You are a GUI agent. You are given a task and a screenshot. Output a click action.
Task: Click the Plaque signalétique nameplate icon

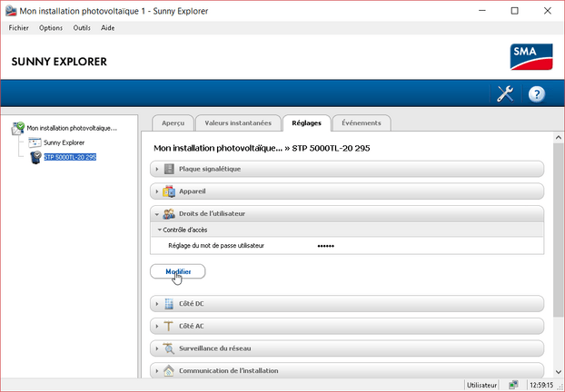[x=169, y=169]
